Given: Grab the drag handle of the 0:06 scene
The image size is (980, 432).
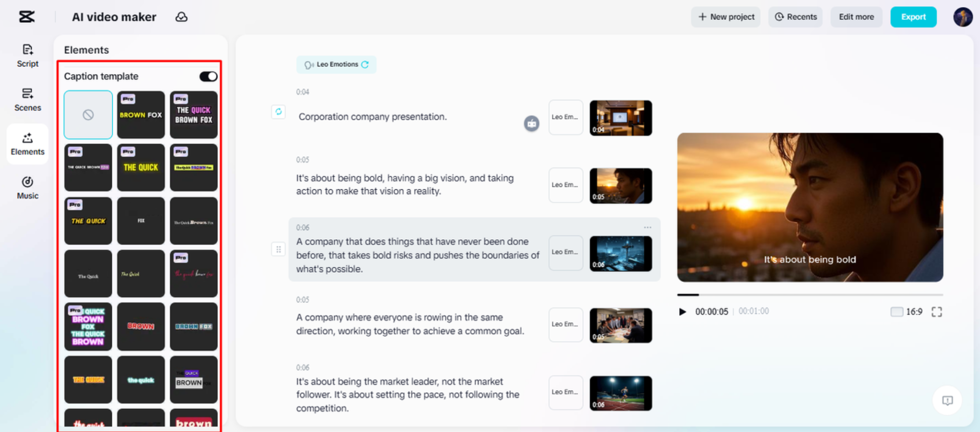Looking at the screenshot, I should [278, 249].
